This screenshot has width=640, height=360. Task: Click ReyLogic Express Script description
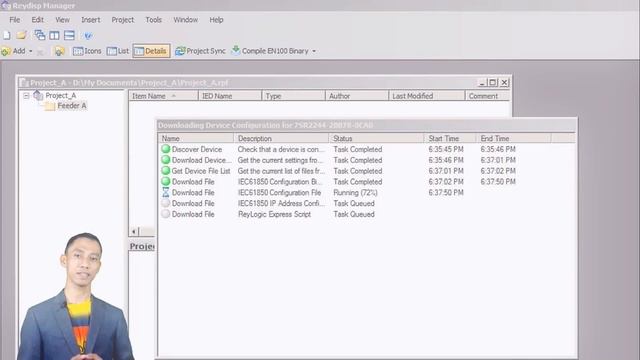click(x=274, y=214)
